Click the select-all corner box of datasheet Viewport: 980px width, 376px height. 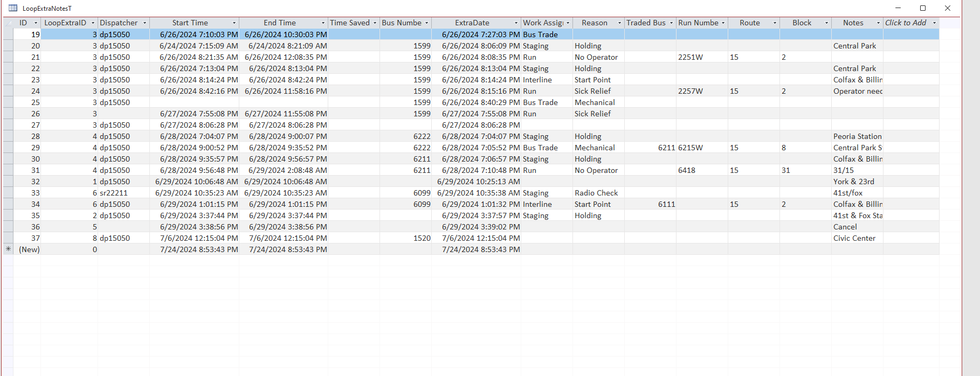[8, 23]
